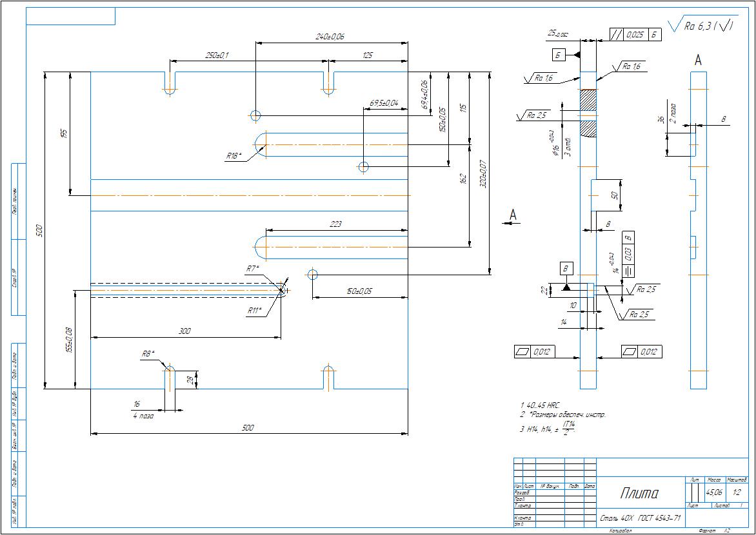Click the parallelism tolerance frame 0,025 Б
Image resolution: width=756 pixels, height=535 pixels.
635,35
